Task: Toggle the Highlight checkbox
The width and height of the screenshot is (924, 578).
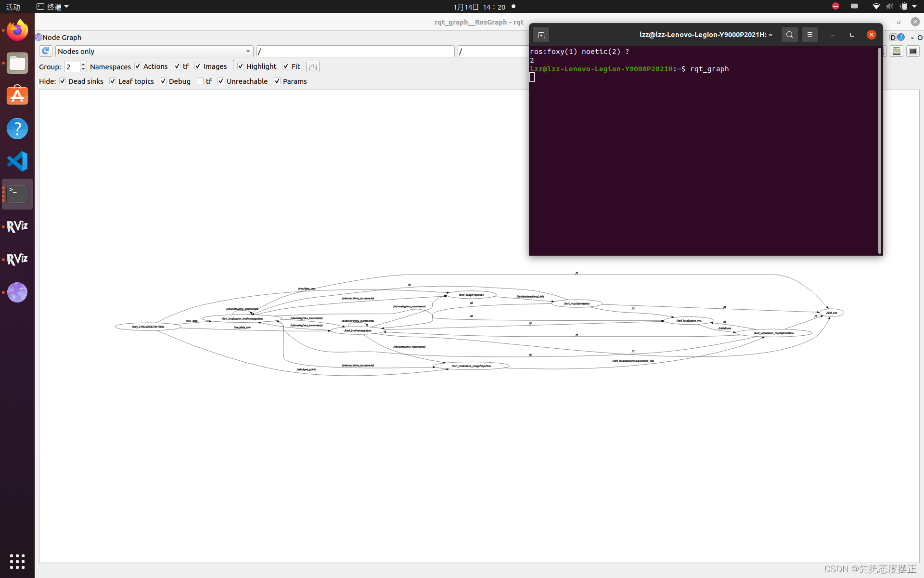Action: (x=241, y=66)
